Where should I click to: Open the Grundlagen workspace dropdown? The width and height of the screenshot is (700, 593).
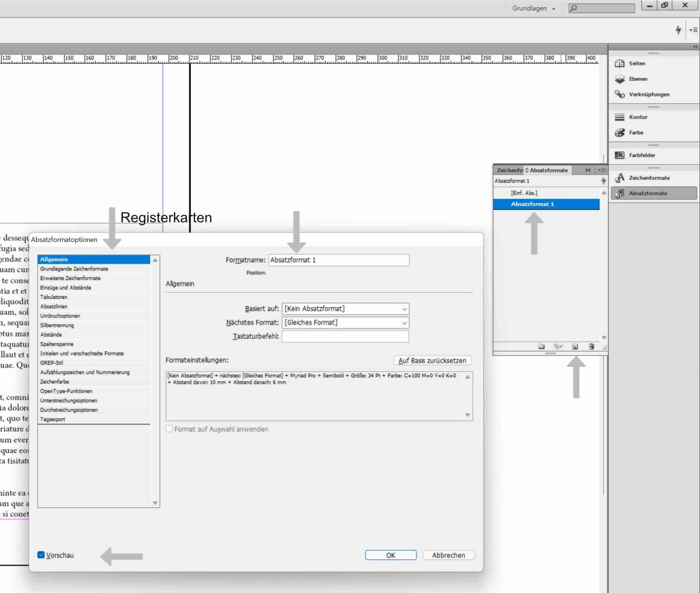tap(533, 8)
